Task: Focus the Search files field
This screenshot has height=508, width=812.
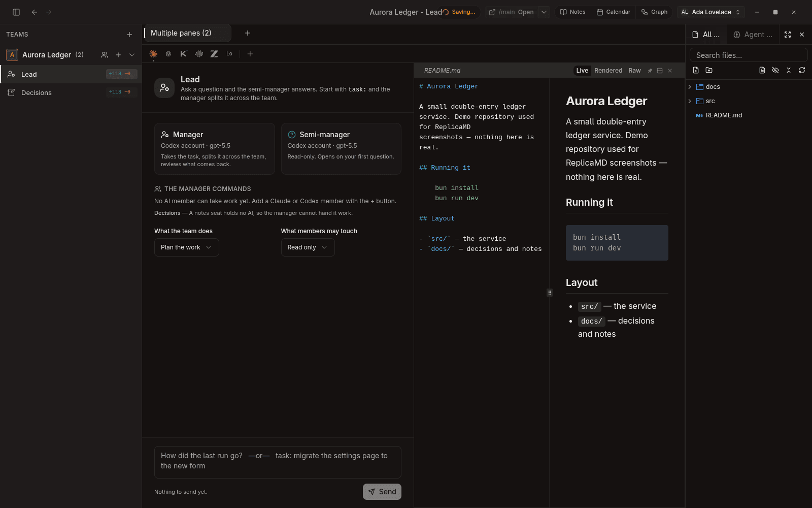Action: (749, 55)
